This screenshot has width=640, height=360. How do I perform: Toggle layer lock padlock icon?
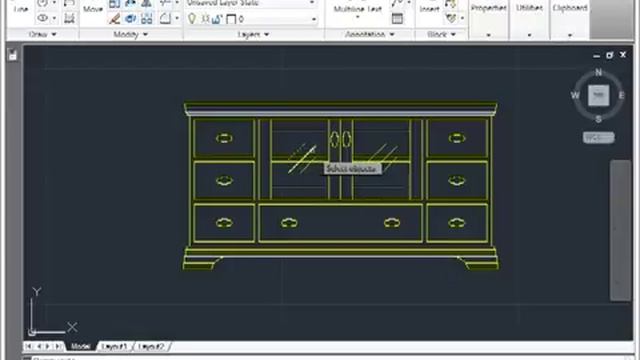217,19
